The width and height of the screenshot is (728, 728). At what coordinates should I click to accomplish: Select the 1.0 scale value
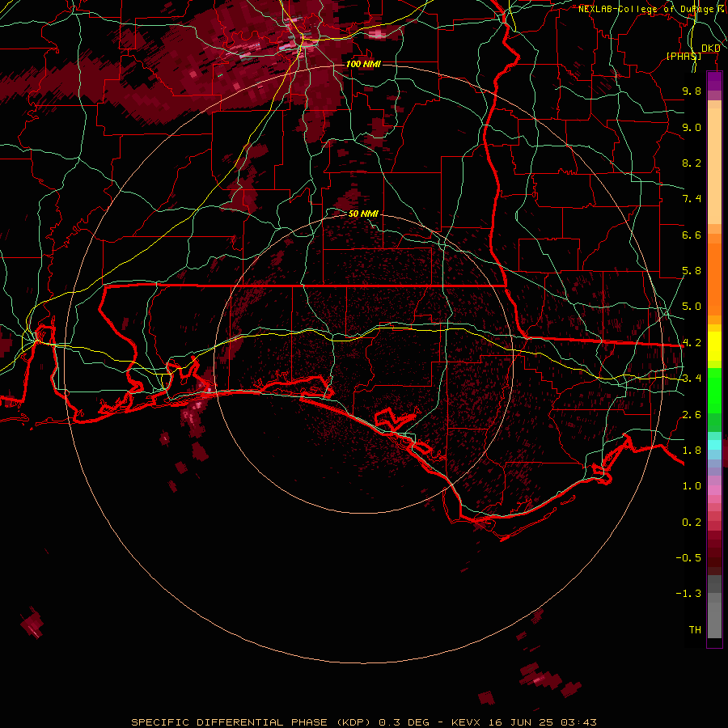(x=692, y=486)
